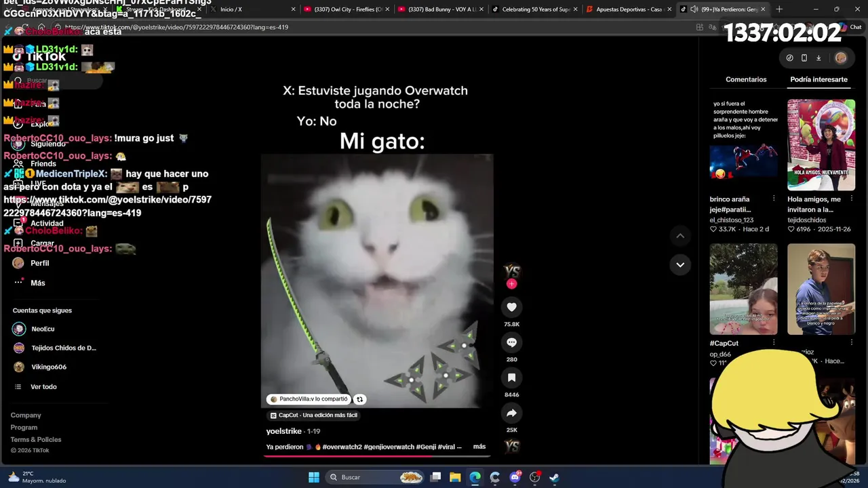Image resolution: width=868 pixels, height=488 pixels.
Task: Click the download app icon in TikTok header
Action: tap(818, 58)
